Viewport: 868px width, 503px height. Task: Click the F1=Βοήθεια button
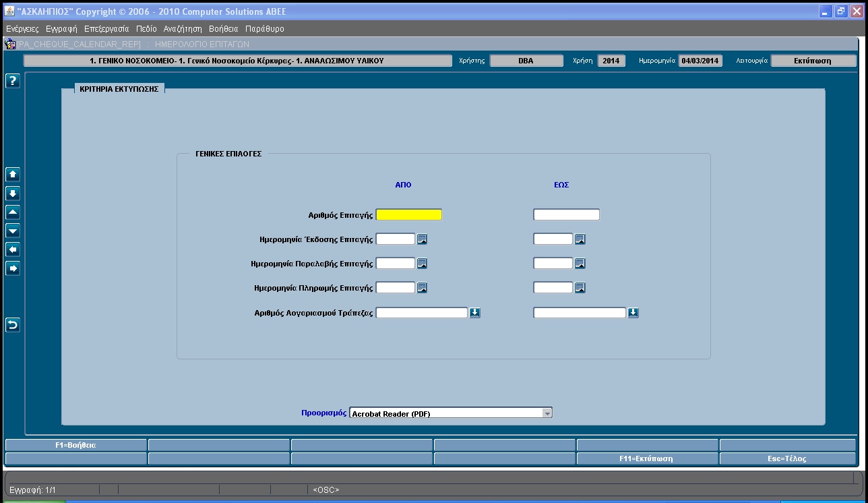pos(75,445)
